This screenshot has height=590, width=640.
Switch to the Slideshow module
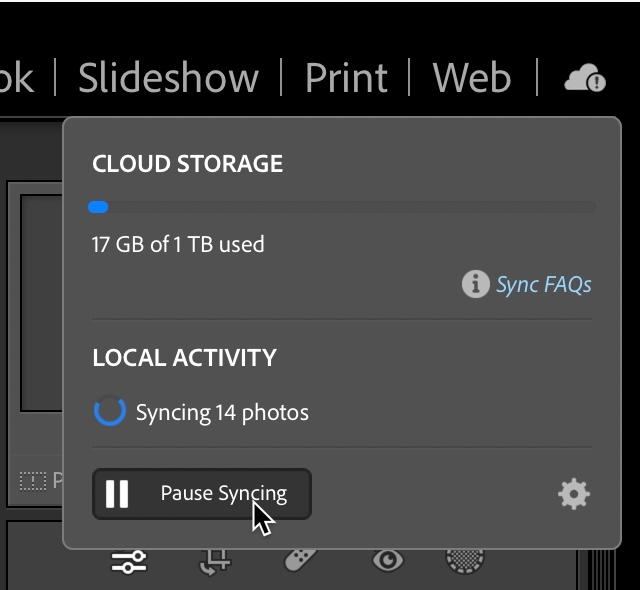click(168, 78)
